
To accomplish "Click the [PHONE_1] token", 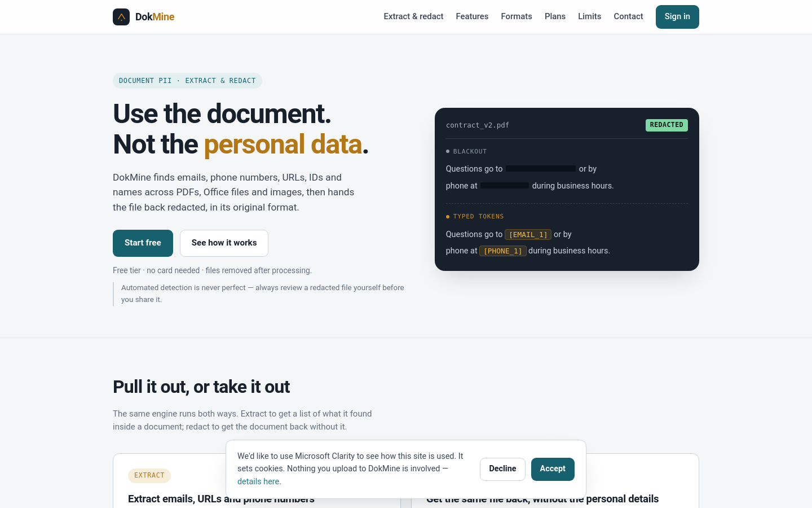I will pyautogui.click(x=503, y=251).
